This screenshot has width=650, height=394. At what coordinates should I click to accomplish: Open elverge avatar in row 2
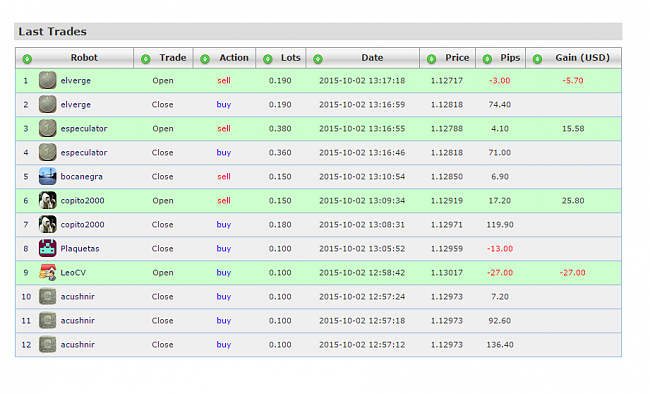click(47, 105)
